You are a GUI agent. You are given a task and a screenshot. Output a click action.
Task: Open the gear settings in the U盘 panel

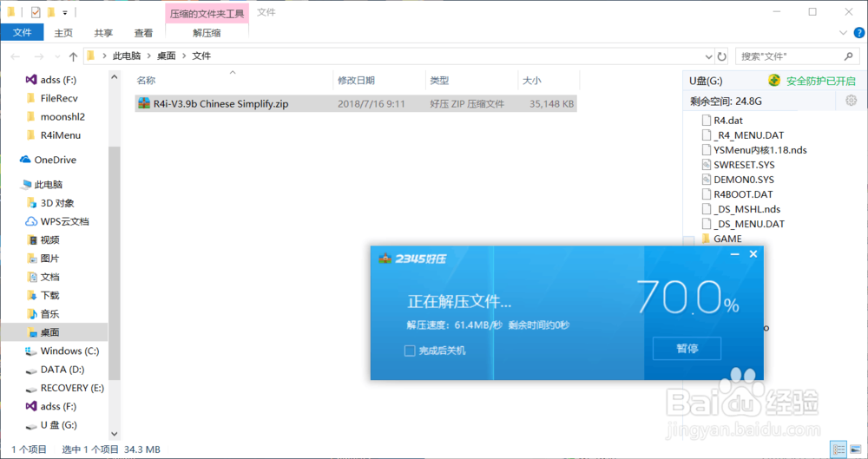click(851, 100)
